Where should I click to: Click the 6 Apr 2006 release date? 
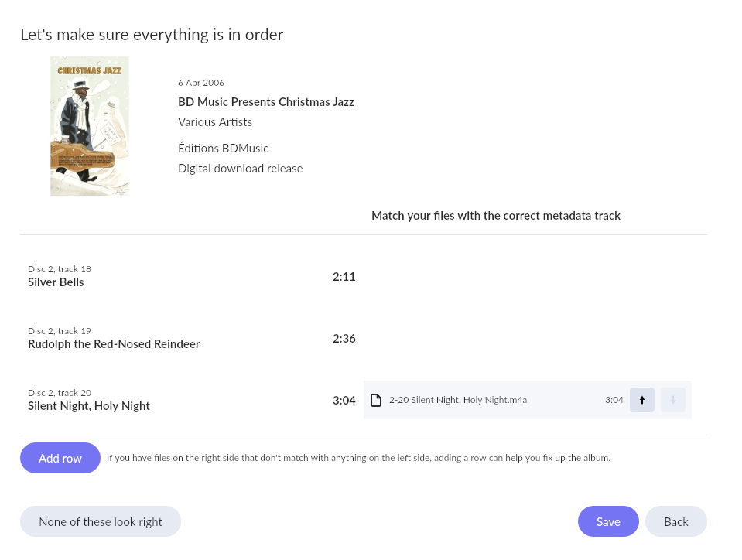[201, 83]
